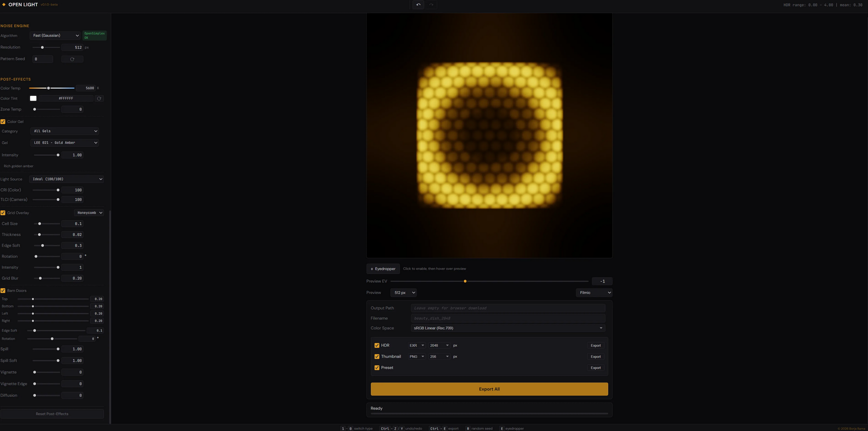Screen dimensions: 868x431
Task: Adjust the Preview EV slider handle
Action: (x=465, y=281)
